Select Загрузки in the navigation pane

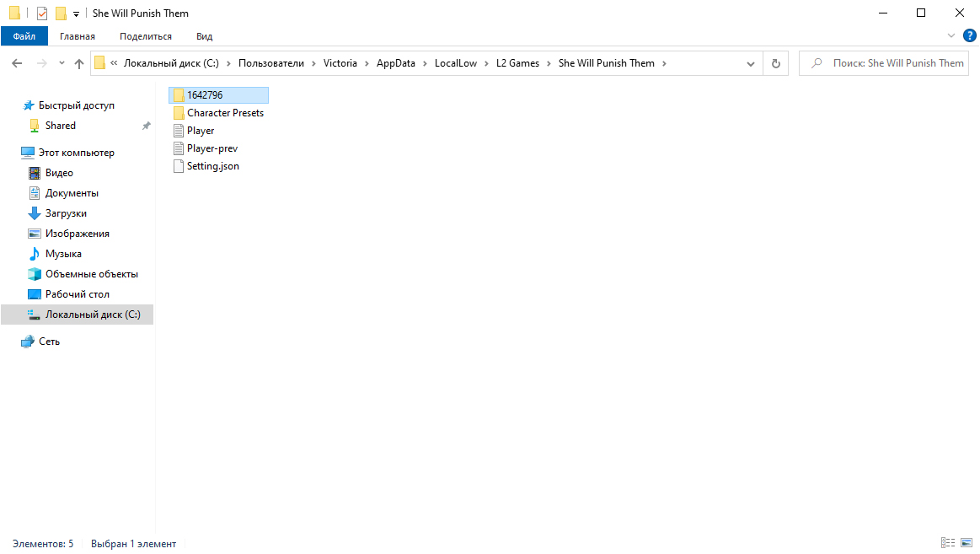[66, 213]
